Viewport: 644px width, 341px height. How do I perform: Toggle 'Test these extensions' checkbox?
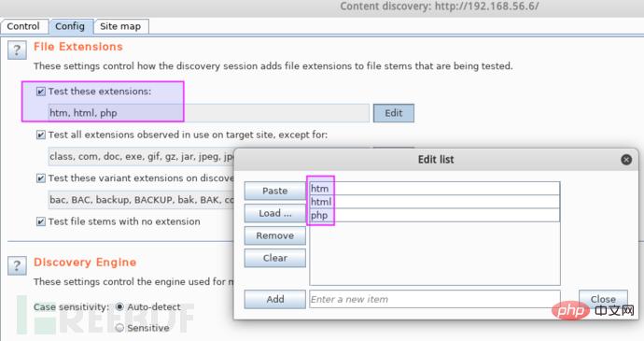tap(41, 92)
